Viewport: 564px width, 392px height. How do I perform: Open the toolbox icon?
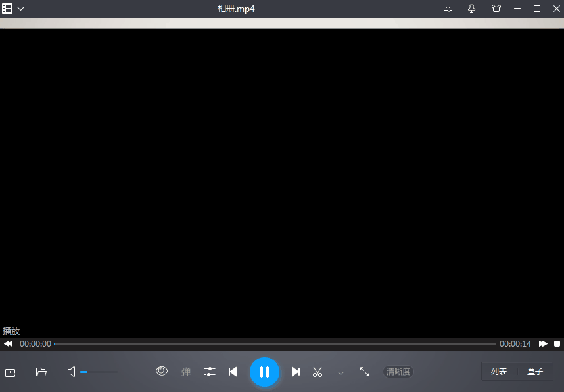click(10, 372)
